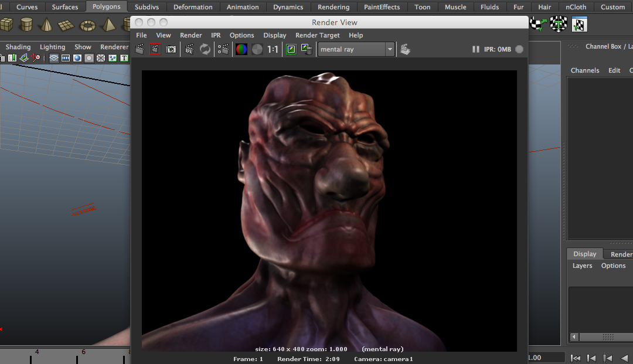
Task: Open the viewport Lighting menu
Action: point(53,47)
